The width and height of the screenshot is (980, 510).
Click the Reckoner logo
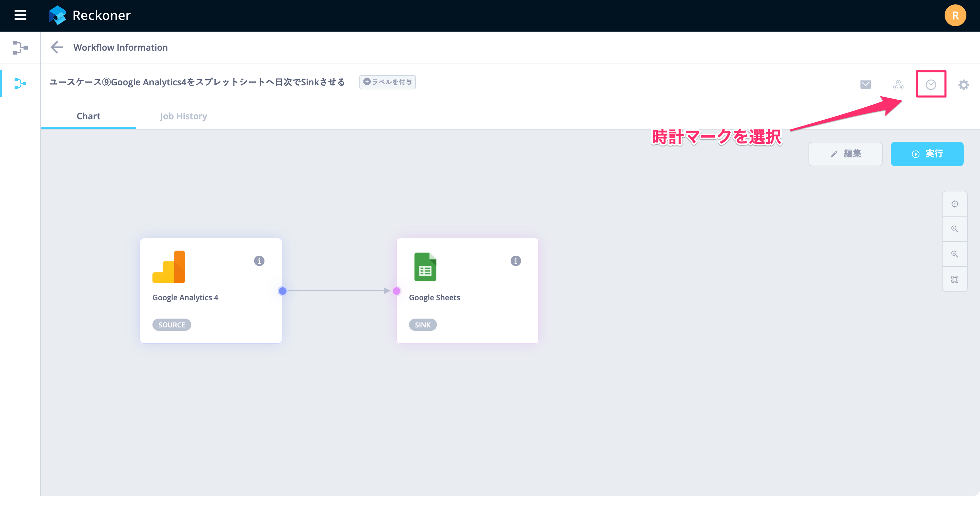tap(58, 15)
